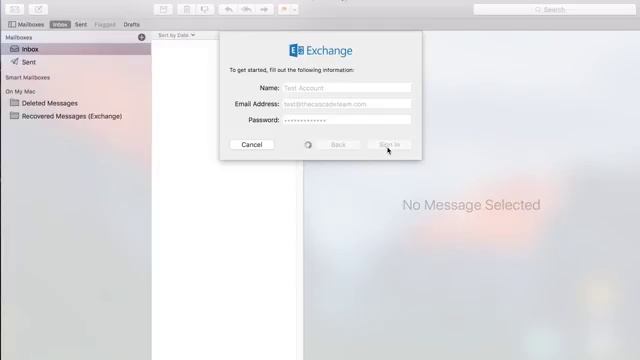Click the Junk toolbar icon
Image resolution: width=640 pixels, height=360 pixels.
pos(205,9)
